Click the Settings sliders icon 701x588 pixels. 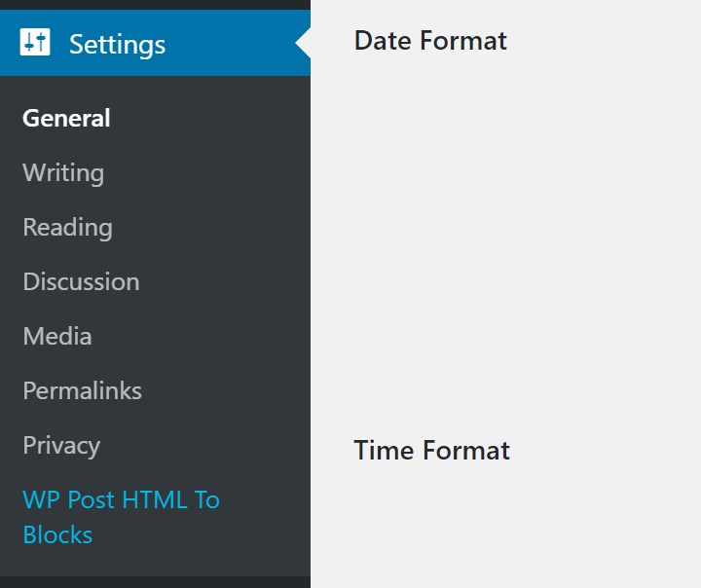point(35,43)
